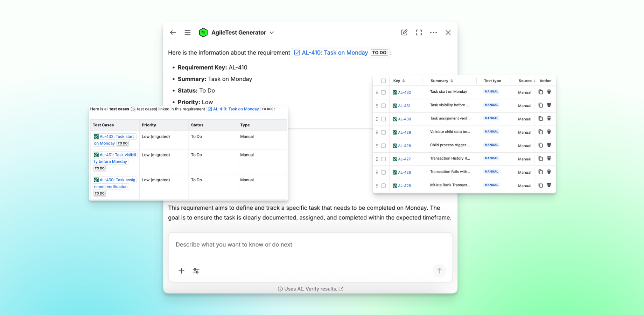644x315 pixels.
Task: Click the new chat edit icon
Action: [404, 33]
